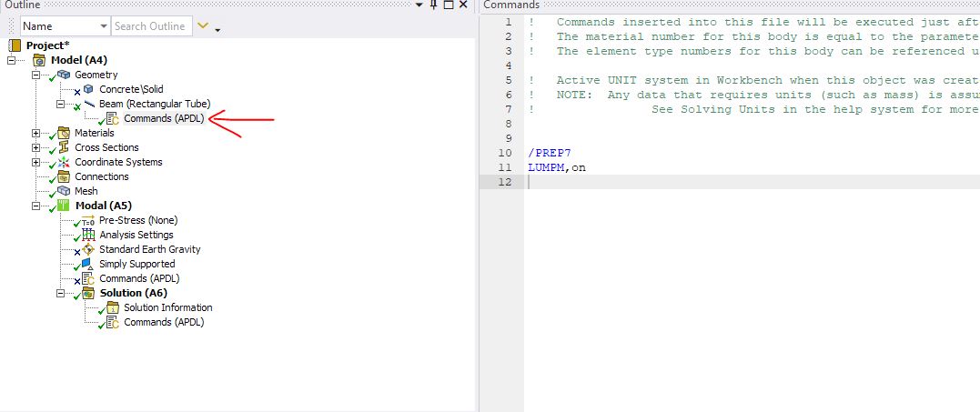Expand the Materials branch

coord(35,133)
